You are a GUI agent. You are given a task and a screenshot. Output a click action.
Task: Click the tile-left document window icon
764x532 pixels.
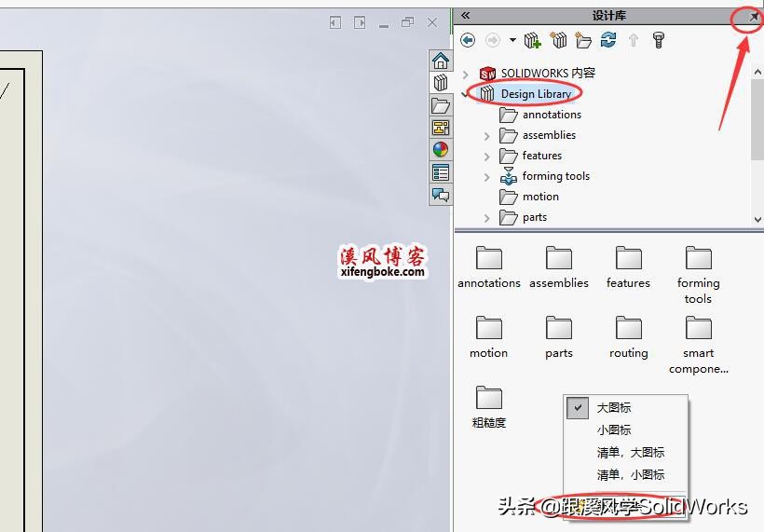pos(335,22)
